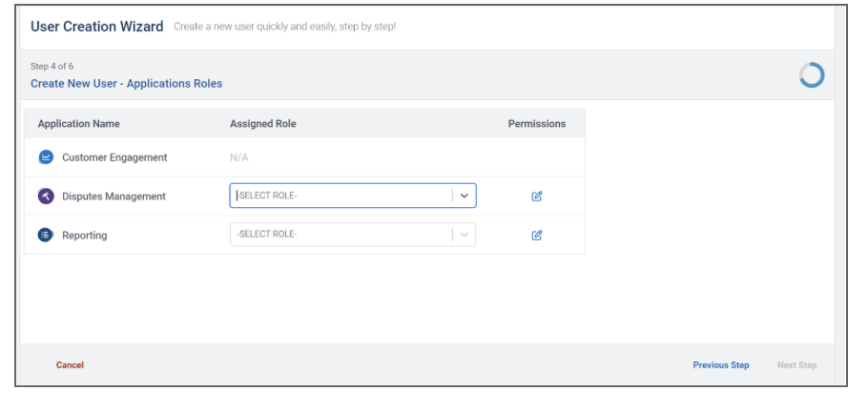Click the Assigned Role column header
Image resolution: width=868 pixels, height=412 pixels.
262,124
